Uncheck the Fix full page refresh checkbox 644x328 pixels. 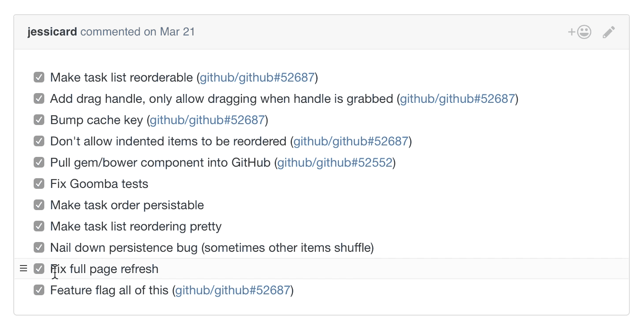(39, 269)
